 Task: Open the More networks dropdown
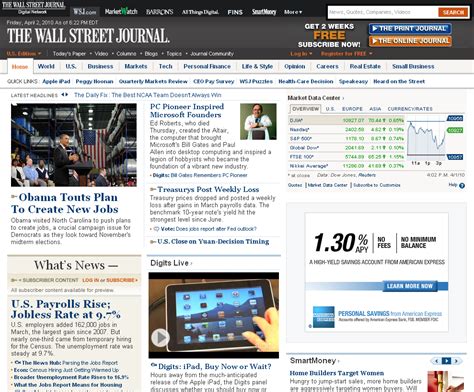click(x=293, y=12)
